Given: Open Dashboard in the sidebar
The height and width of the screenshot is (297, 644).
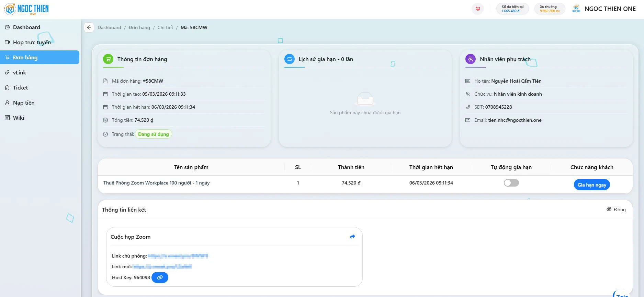Looking at the screenshot, I should [26, 27].
